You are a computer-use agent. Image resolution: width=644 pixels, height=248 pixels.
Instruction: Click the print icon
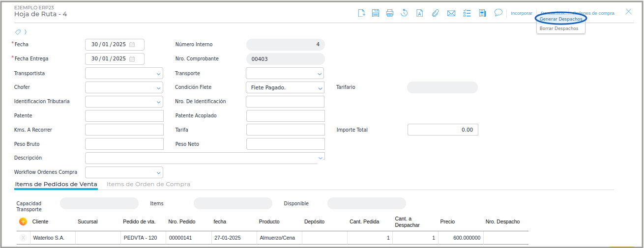pos(390,13)
